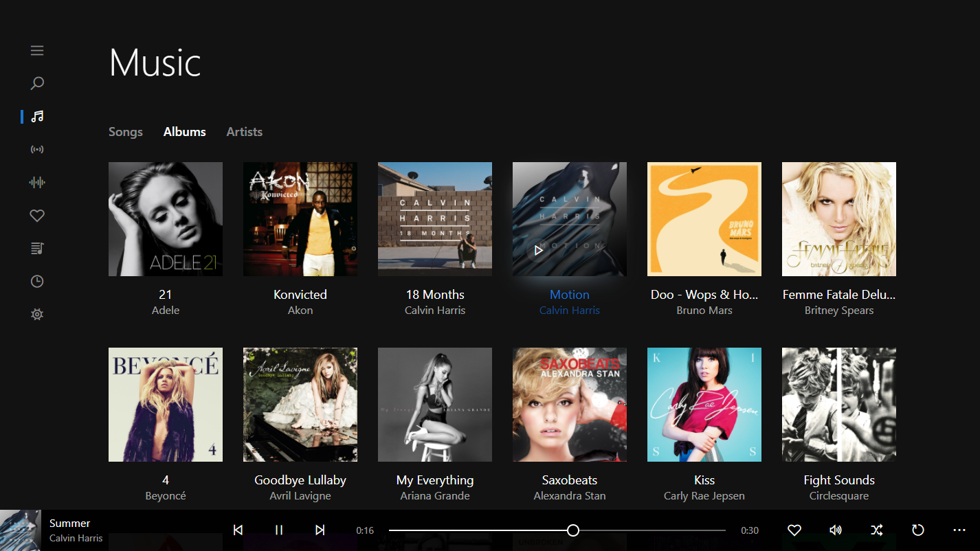Select the music note library icon
This screenshot has width=980, height=551.
[x=37, y=116]
